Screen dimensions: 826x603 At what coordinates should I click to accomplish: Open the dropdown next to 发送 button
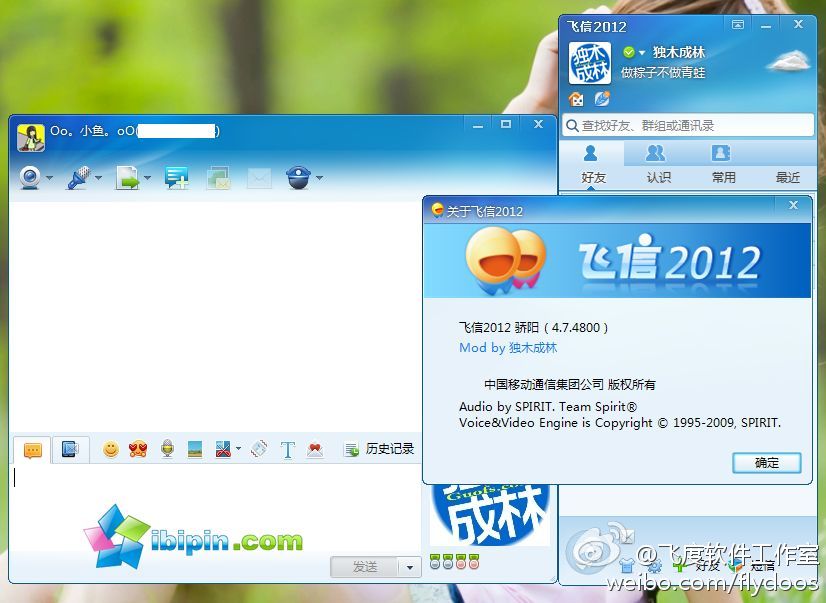coord(409,568)
